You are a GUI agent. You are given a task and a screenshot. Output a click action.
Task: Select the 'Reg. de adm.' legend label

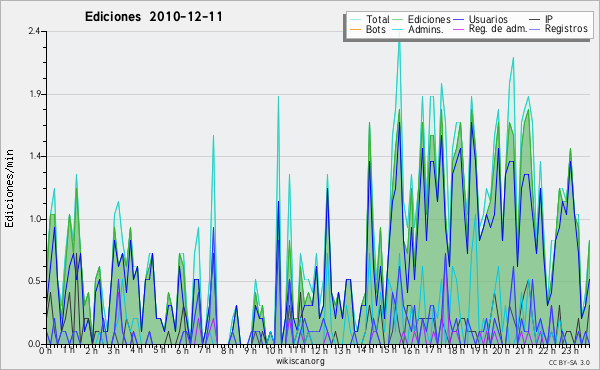[x=498, y=29]
